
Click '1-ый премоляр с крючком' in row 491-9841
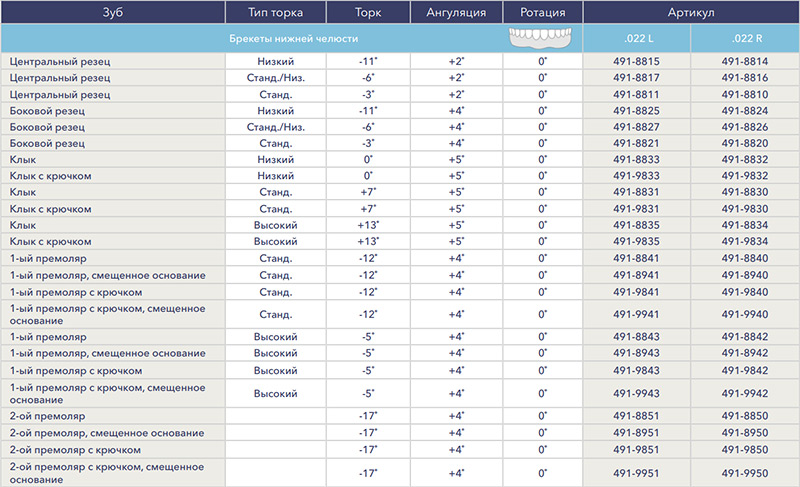(76, 293)
